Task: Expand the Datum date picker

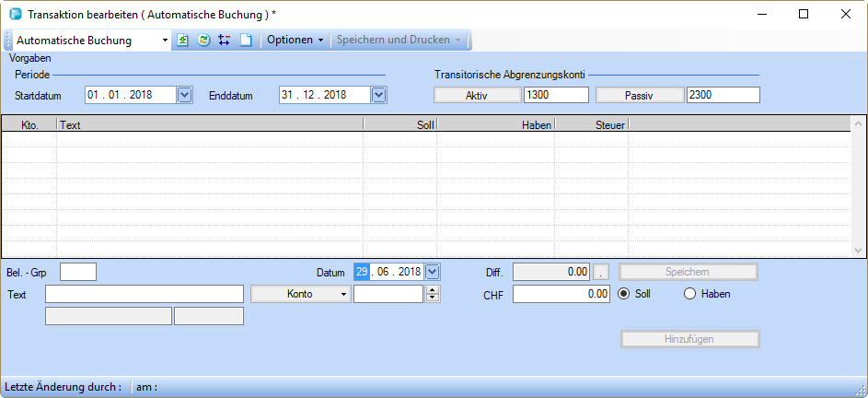Action: 434,272
